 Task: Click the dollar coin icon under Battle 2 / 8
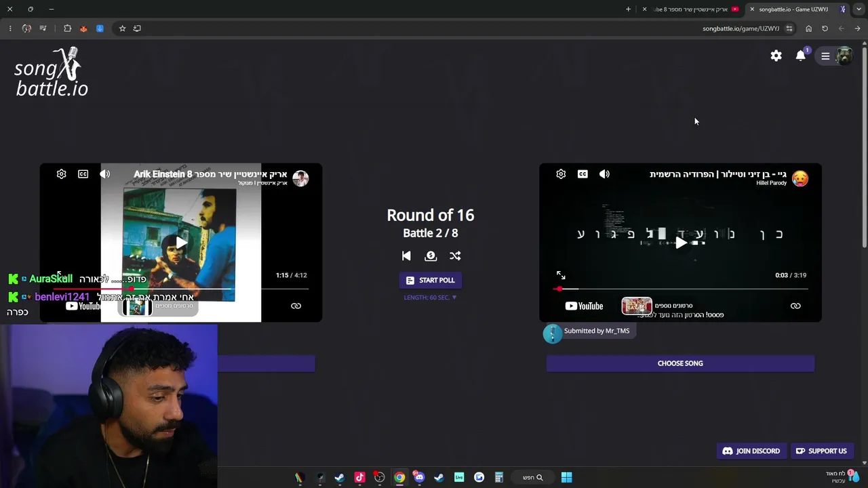431,256
